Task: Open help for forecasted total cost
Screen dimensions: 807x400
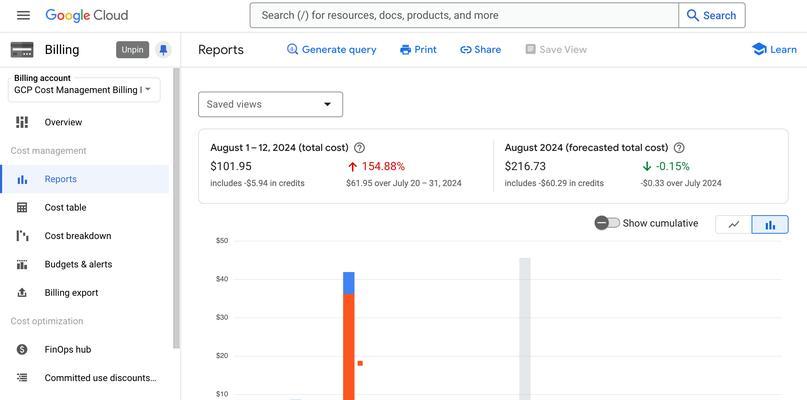Action: [x=679, y=148]
